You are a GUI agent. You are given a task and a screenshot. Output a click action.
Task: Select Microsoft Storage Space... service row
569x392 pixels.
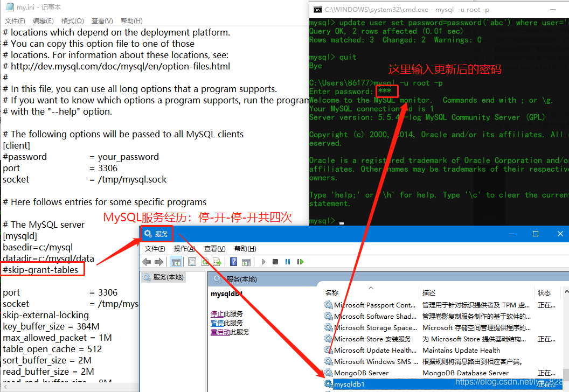443,327
